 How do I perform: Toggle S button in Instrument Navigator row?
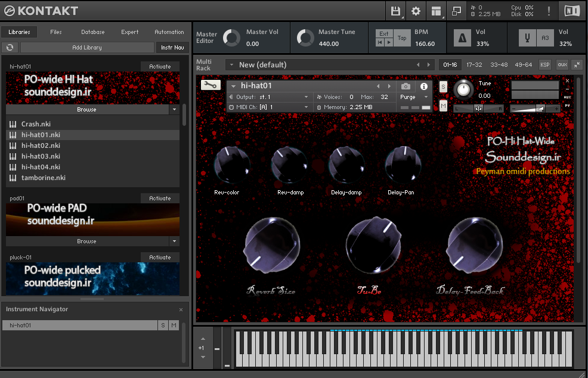[163, 325]
